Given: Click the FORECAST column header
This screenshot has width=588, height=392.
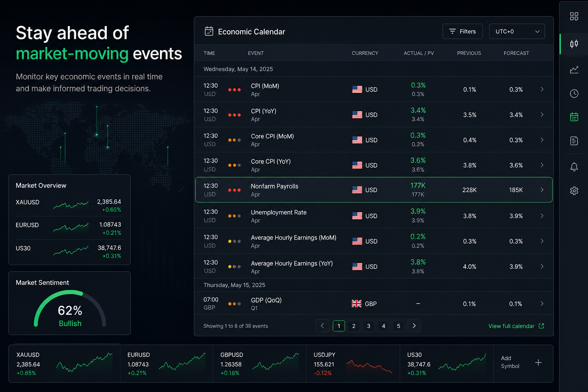Looking at the screenshot, I should (x=516, y=53).
